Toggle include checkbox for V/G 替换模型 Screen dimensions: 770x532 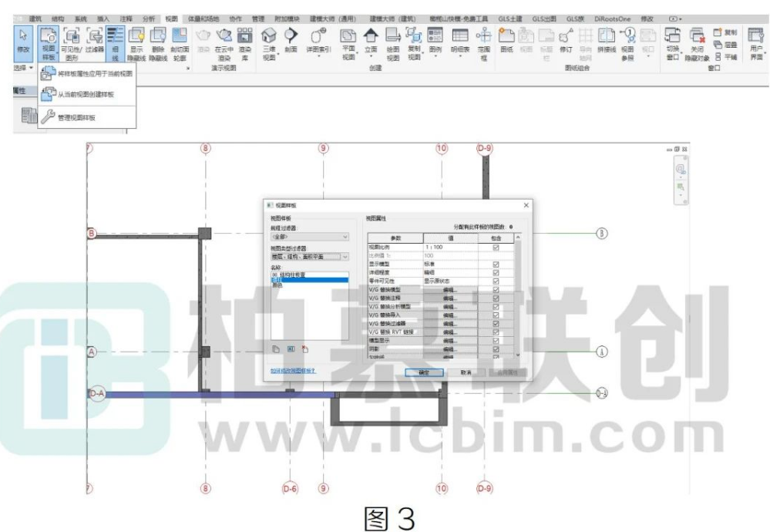[x=496, y=290]
